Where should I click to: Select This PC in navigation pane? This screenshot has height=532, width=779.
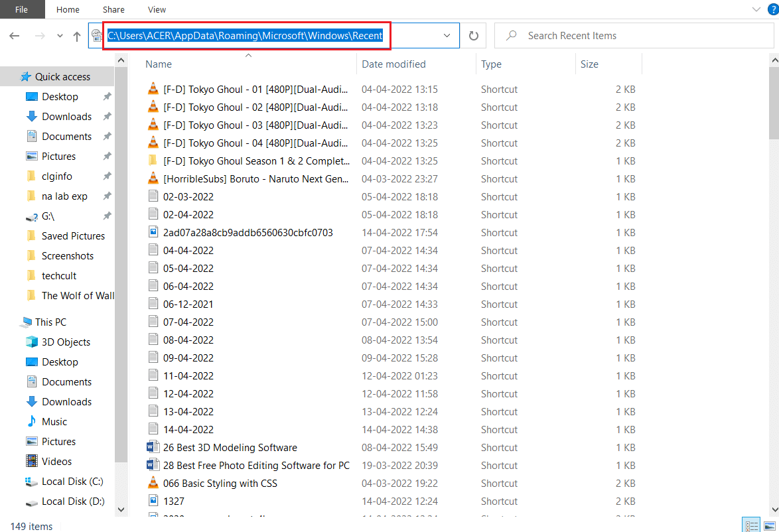50,322
